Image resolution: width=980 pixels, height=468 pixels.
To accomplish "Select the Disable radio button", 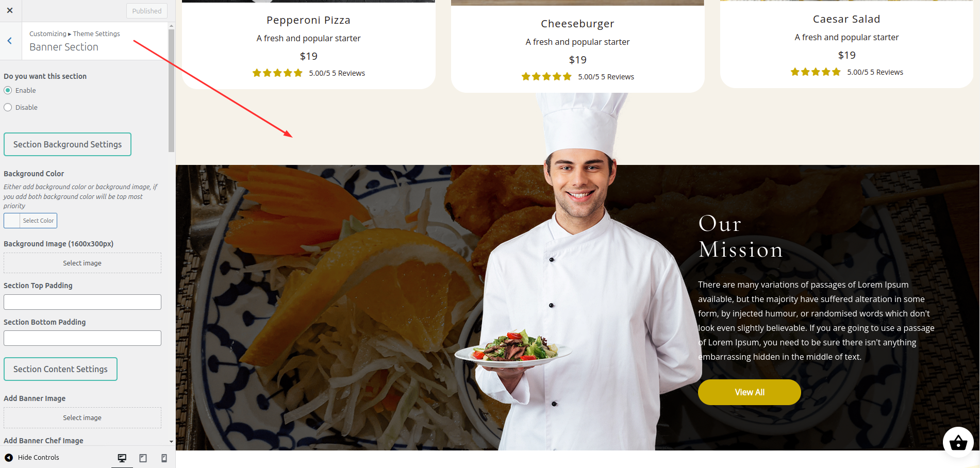I will 8,107.
